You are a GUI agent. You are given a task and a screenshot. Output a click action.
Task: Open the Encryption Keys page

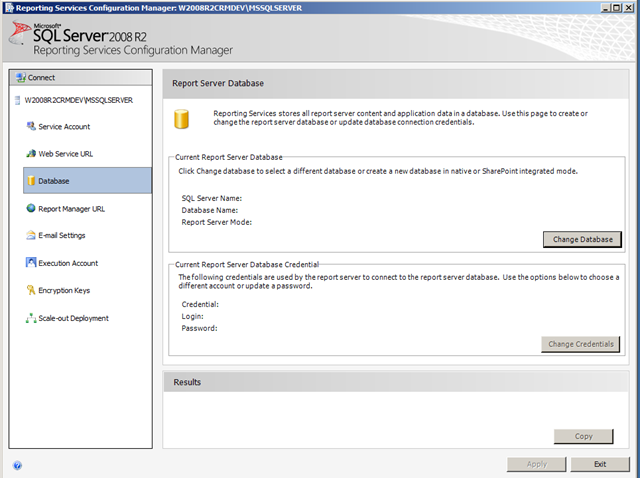64,291
